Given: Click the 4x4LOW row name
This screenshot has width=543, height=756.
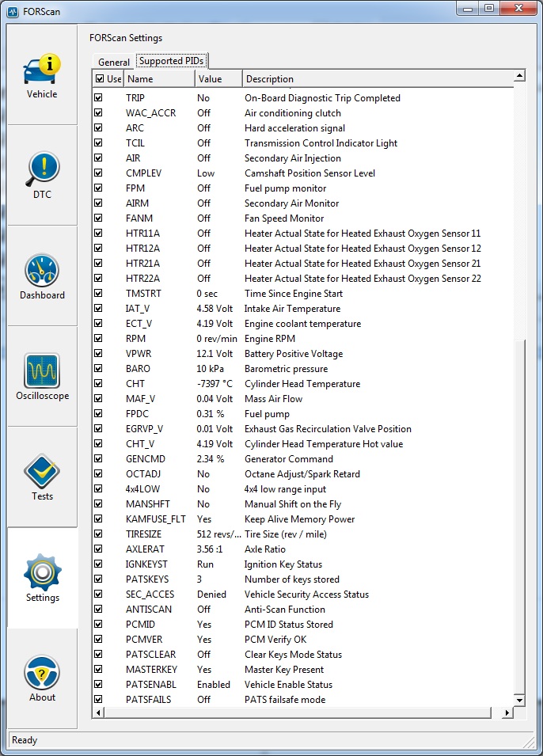Looking at the screenshot, I should coord(142,489).
